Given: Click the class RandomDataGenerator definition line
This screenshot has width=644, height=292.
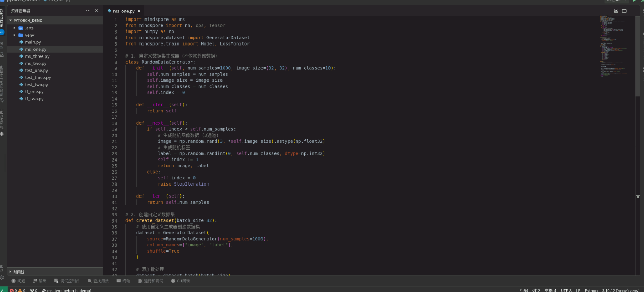Looking at the screenshot, I should (x=160, y=62).
